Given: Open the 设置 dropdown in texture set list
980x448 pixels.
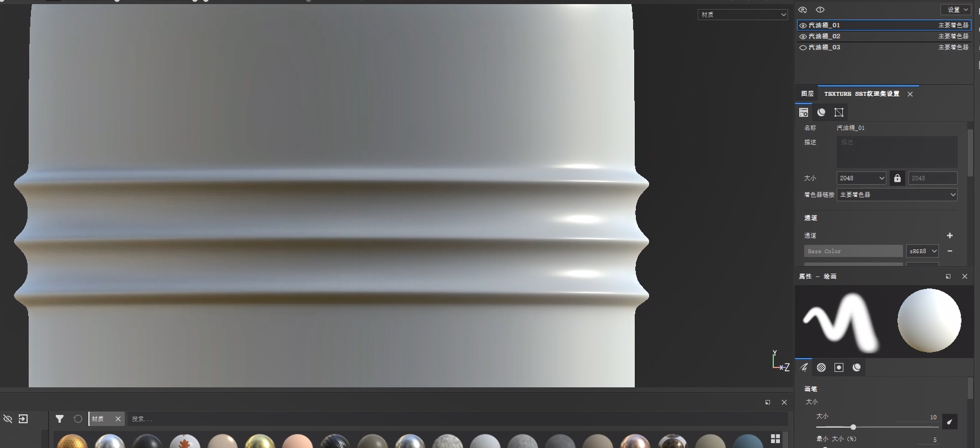Looking at the screenshot, I should pyautogui.click(x=956, y=9).
